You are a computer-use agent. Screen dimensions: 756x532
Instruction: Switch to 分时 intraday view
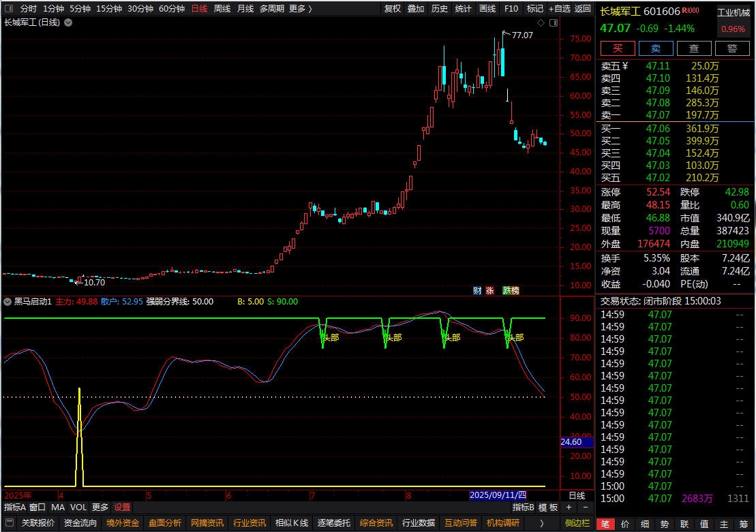(29, 8)
